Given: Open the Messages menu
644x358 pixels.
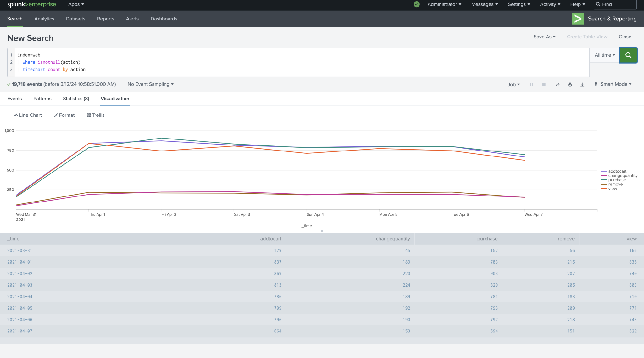Looking at the screenshot, I should click(x=484, y=4).
